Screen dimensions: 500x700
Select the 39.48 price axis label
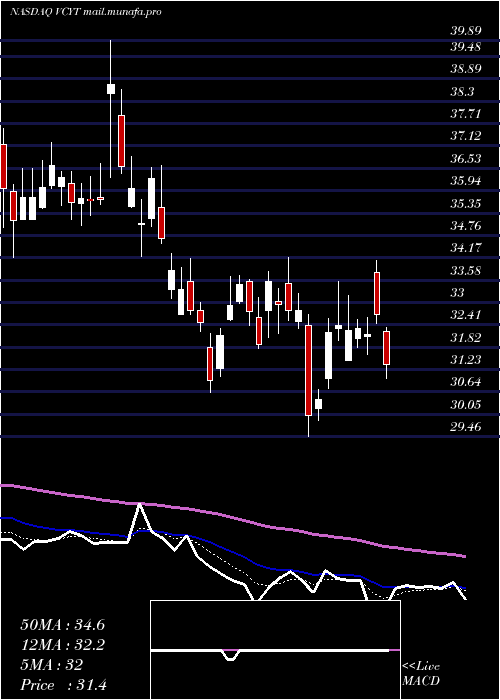[466, 46]
